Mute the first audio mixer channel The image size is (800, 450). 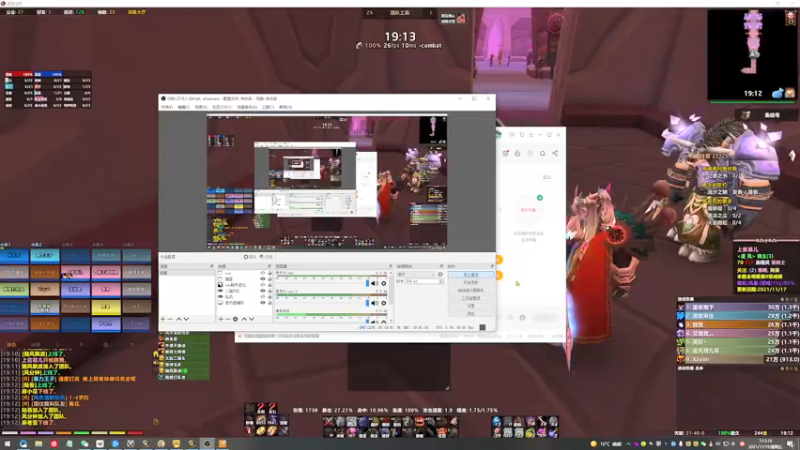click(x=374, y=283)
